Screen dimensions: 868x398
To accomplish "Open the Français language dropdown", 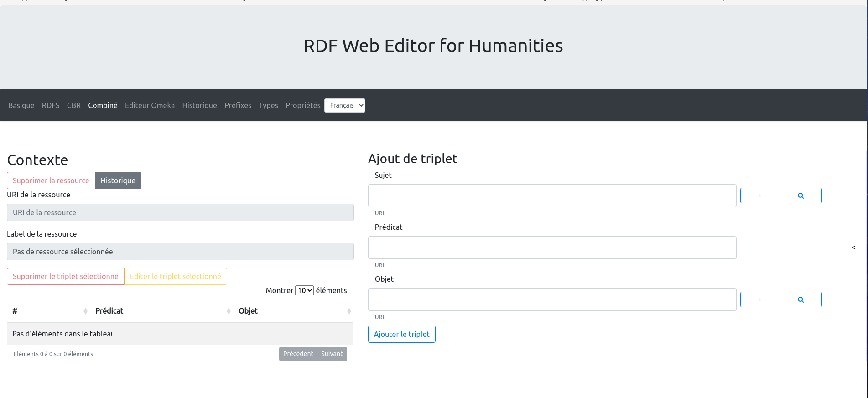I will pyautogui.click(x=344, y=105).
